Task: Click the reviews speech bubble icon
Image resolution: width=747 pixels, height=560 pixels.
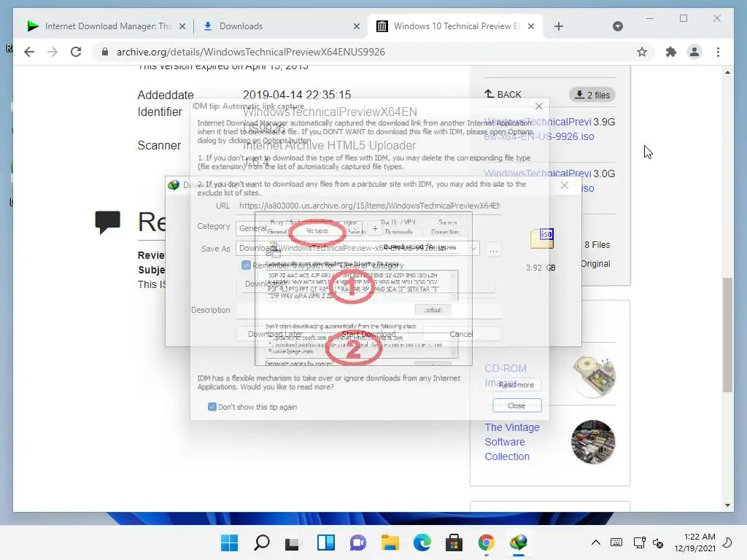Action: (x=108, y=222)
